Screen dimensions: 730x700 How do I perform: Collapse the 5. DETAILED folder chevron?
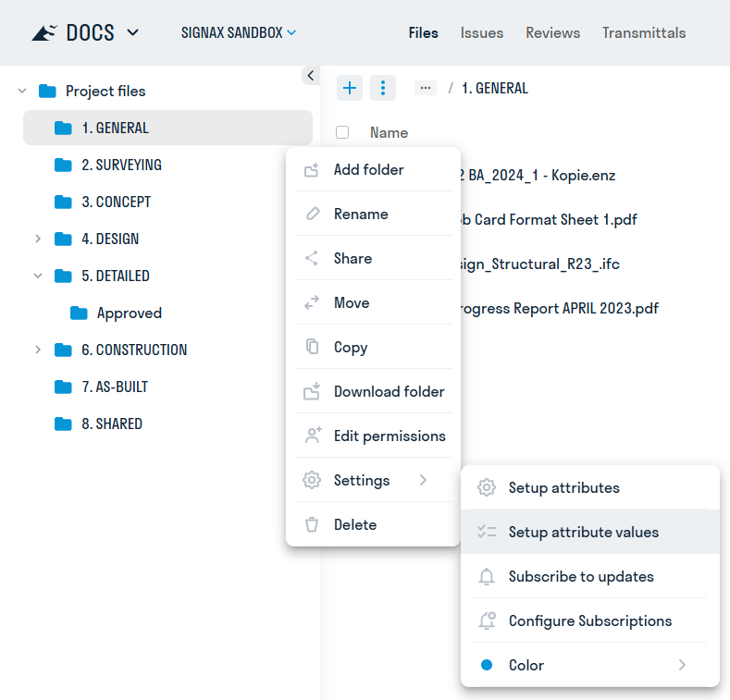pyautogui.click(x=38, y=276)
